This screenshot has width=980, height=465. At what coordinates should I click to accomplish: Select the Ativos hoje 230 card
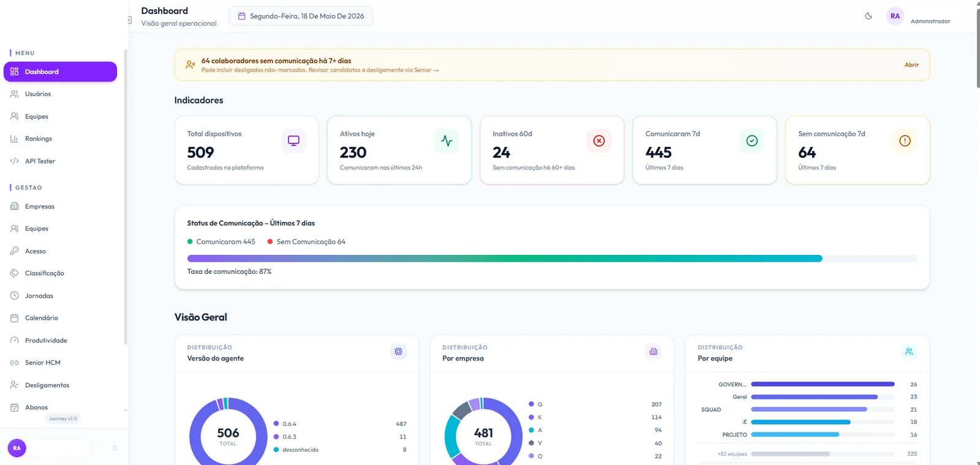coord(399,150)
